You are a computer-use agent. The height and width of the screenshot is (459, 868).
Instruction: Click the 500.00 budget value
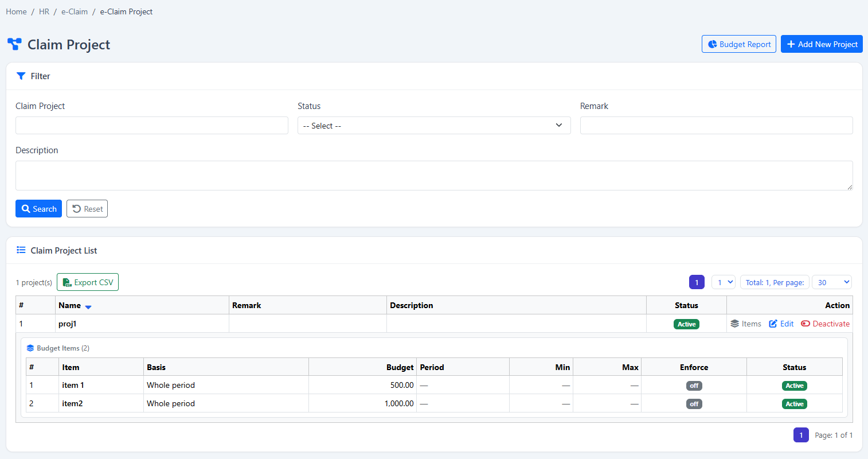(402, 385)
